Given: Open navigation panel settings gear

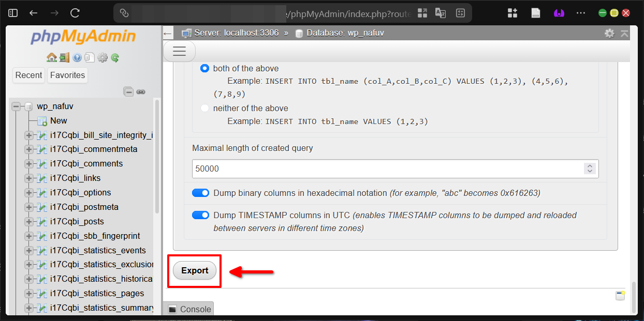Looking at the screenshot, I should point(103,58).
